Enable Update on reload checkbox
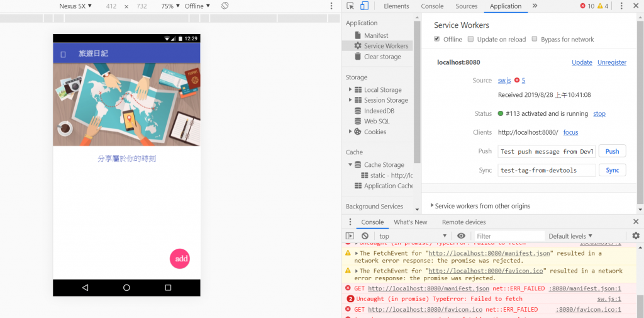Viewport: 644px width, 318px height. pos(470,39)
